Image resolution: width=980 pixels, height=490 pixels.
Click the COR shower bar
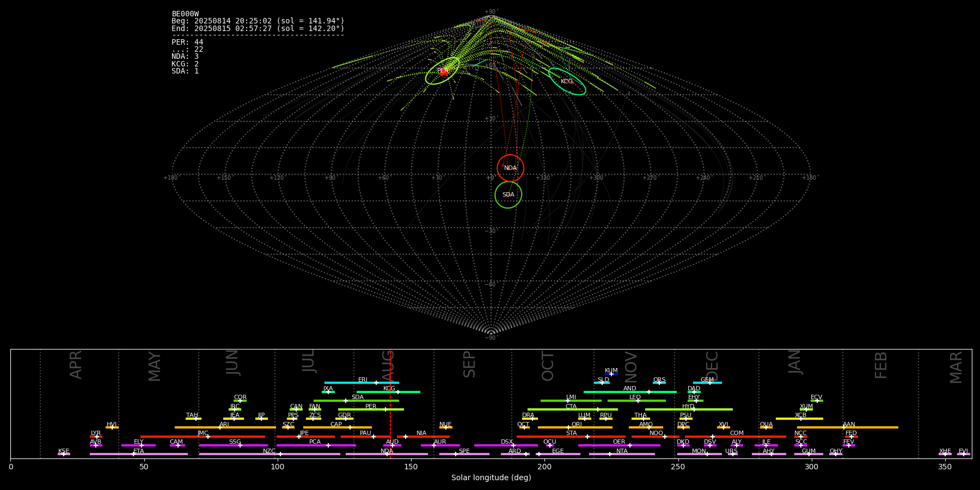pos(240,400)
